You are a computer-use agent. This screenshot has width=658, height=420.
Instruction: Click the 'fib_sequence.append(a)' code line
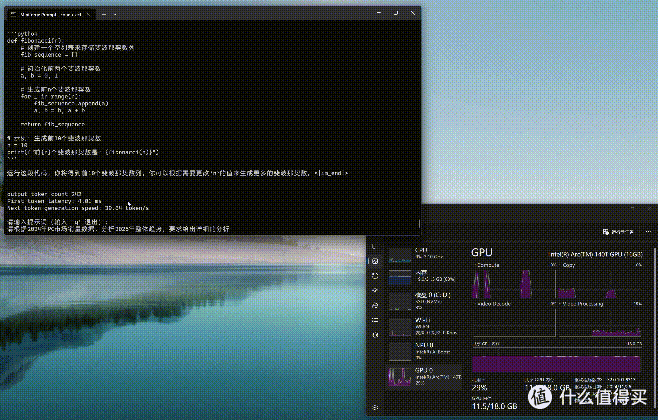click(x=71, y=103)
